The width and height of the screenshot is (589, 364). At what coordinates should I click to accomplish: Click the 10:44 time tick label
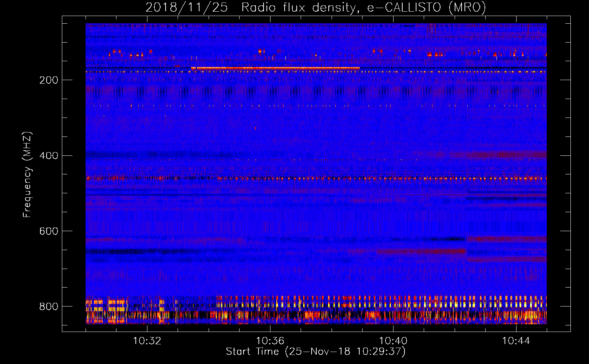click(516, 341)
